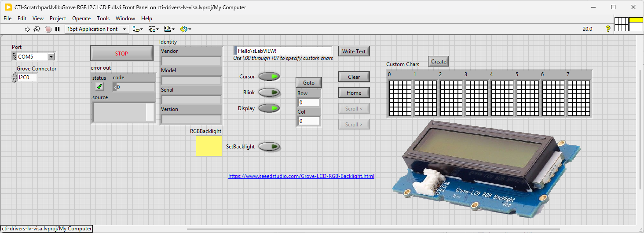Click the Write Text button
Image resolution: width=644 pixels, height=233 pixels.
pyautogui.click(x=354, y=51)
